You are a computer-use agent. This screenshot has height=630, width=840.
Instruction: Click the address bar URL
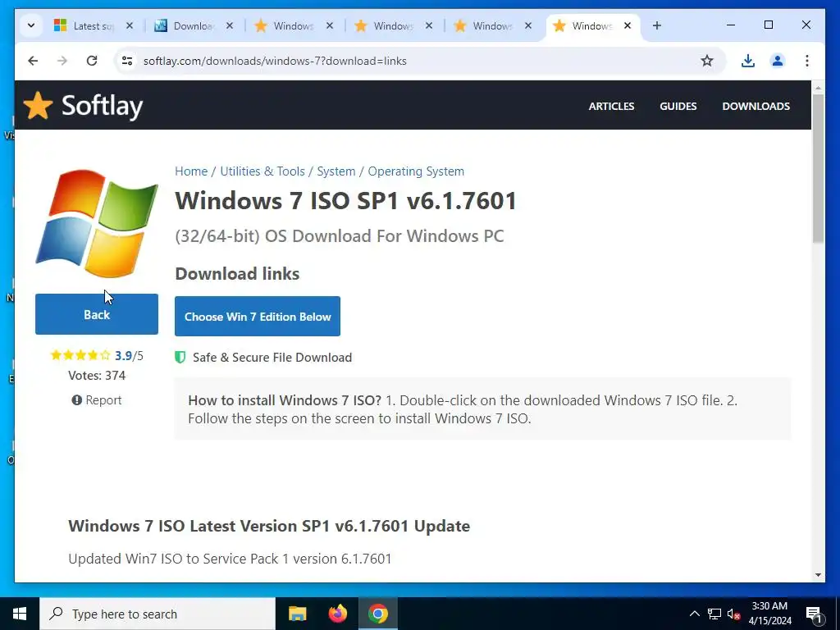[x=275, y=61]
